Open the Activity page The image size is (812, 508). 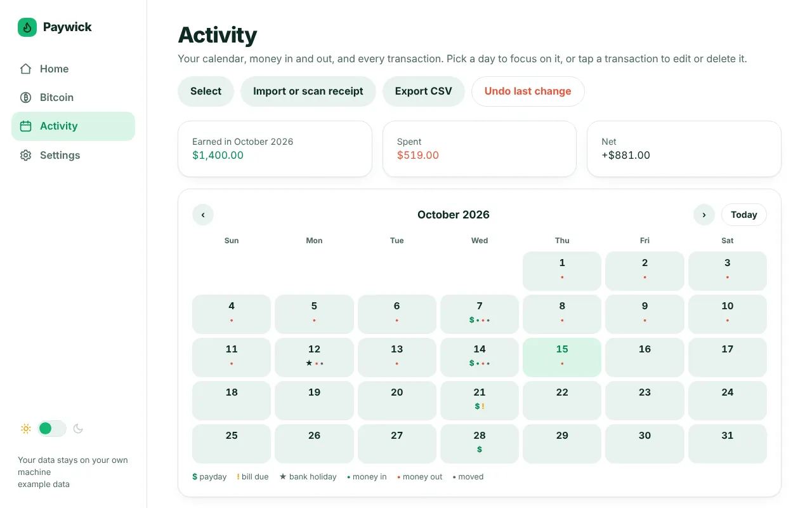(73, 126)
